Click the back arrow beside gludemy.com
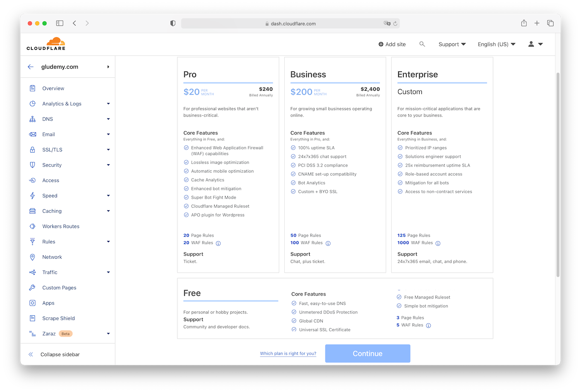The height and width of the screenshot is (392, 581). tap(31, 67)
